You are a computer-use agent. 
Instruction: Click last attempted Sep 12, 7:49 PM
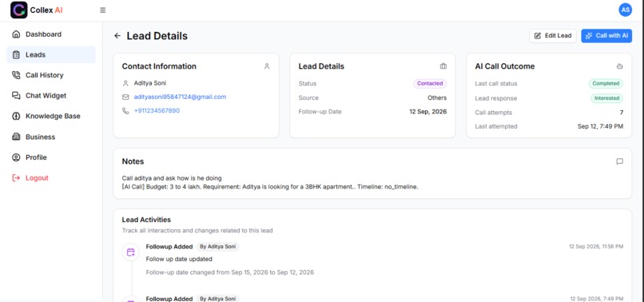click(x=600, y=126)
